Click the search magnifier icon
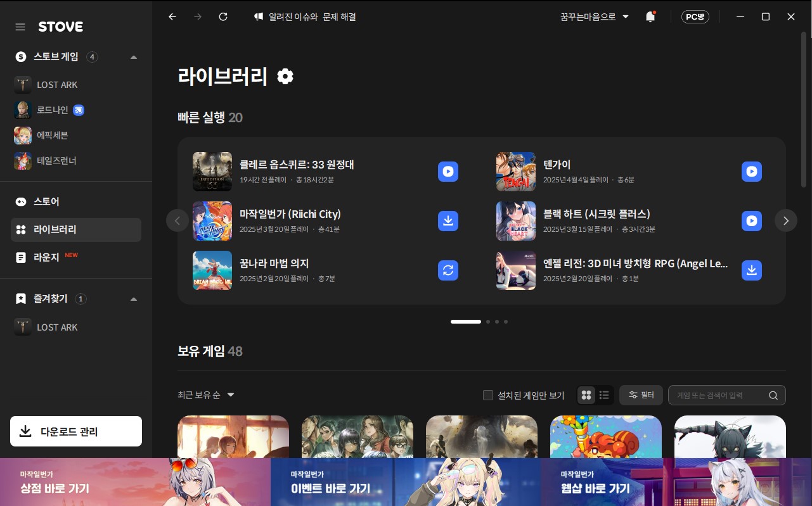 pos(773,395)
